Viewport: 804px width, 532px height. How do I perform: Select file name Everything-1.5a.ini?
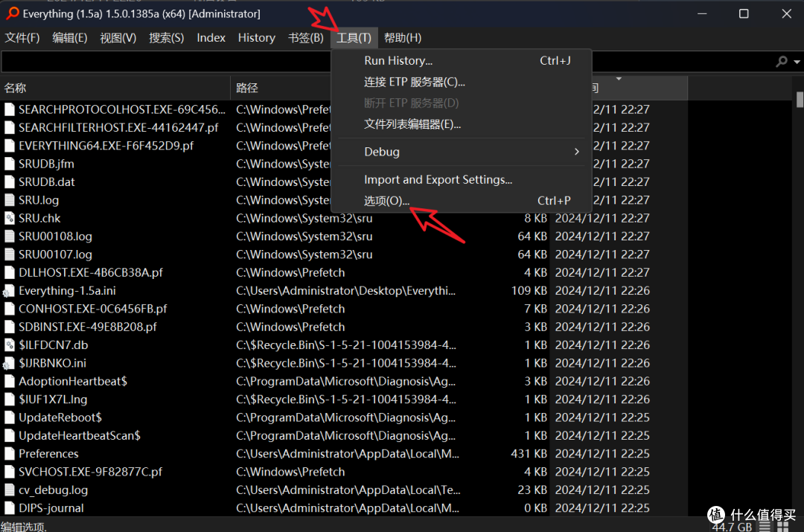tap(67, 291)
